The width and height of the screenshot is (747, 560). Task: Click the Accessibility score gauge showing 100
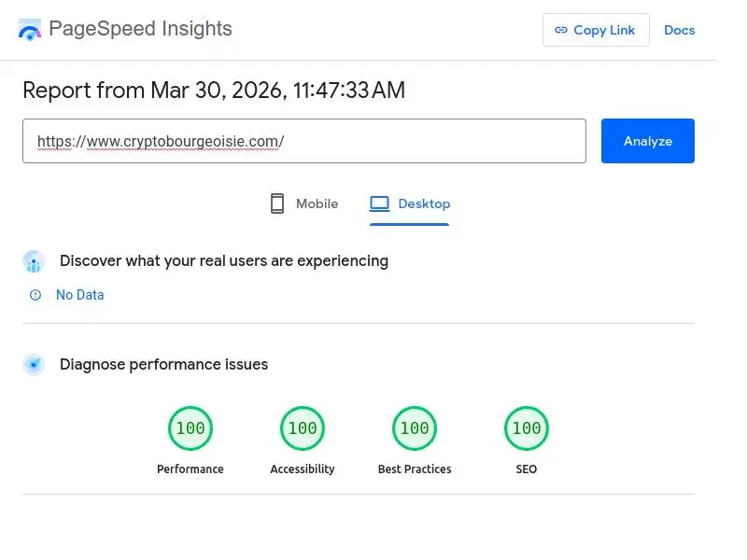coord(303,427)
